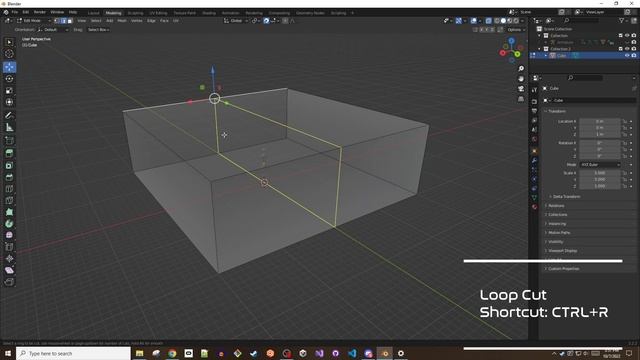Viewport: 640px width, 360px height.
Task: Open the Edit Mode dropdown
Action: 34,20
